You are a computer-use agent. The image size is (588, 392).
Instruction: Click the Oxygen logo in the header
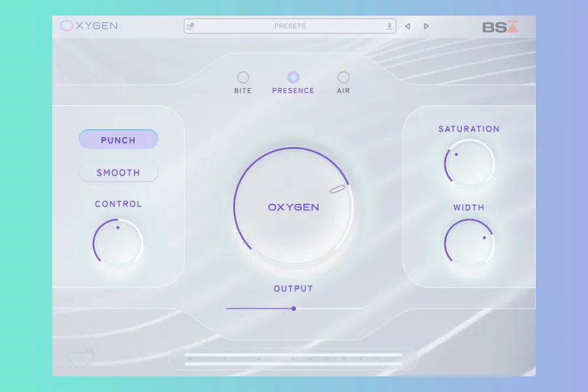(x=89, y=26)
